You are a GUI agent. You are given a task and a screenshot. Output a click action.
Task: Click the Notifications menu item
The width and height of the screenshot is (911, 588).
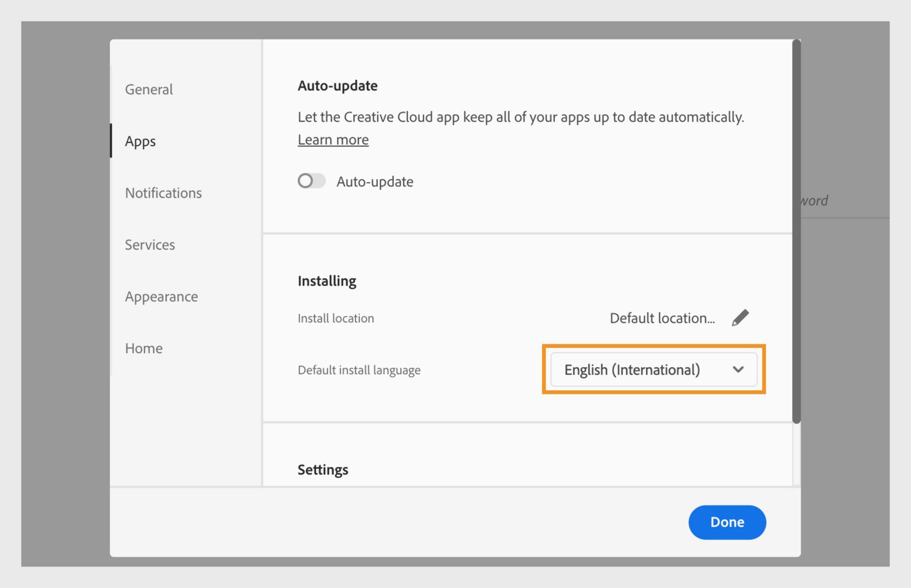pos(163,193)
